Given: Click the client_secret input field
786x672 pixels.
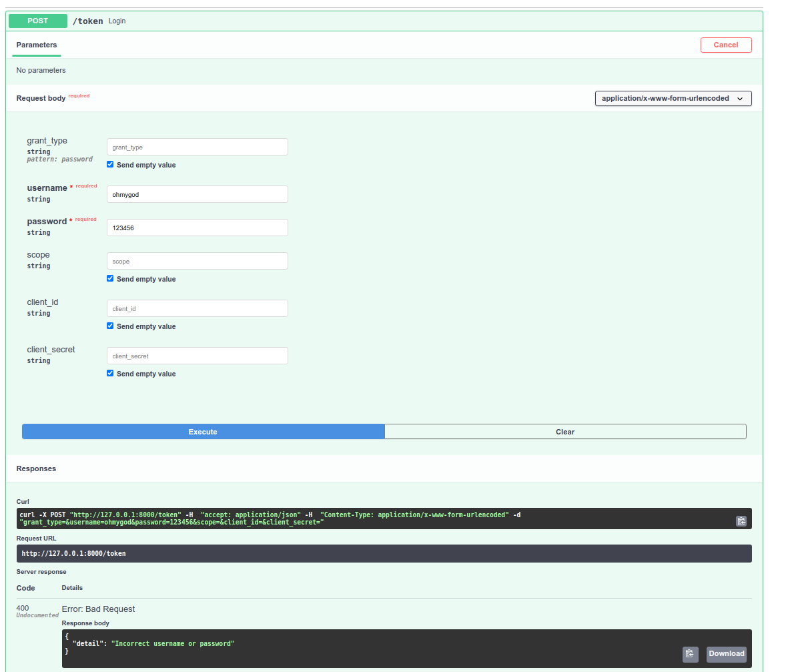Looking at the screenshot, I should pyautogui.click(x=197, y=356).
